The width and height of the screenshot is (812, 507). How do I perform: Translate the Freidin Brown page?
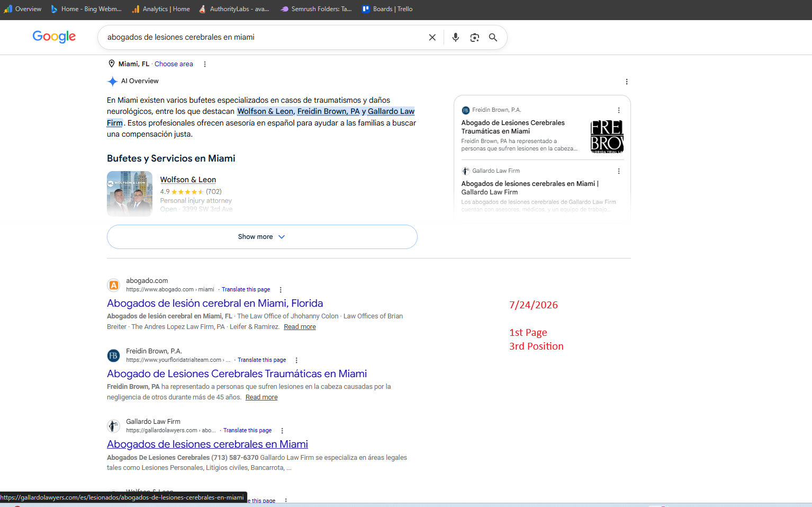261,360
